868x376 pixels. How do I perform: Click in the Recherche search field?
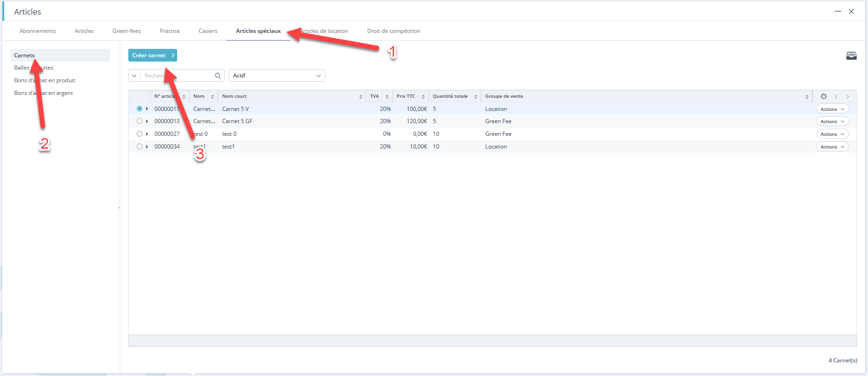(178, 76)
